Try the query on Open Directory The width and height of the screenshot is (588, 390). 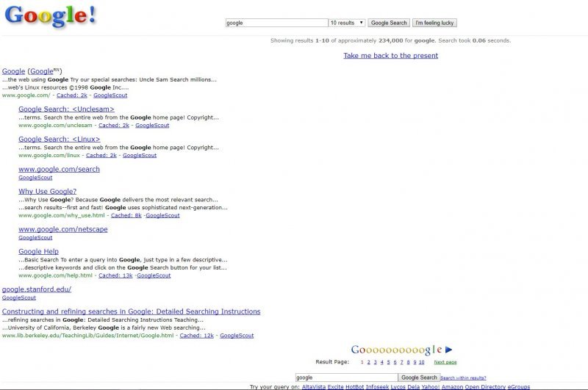(485, 387)
